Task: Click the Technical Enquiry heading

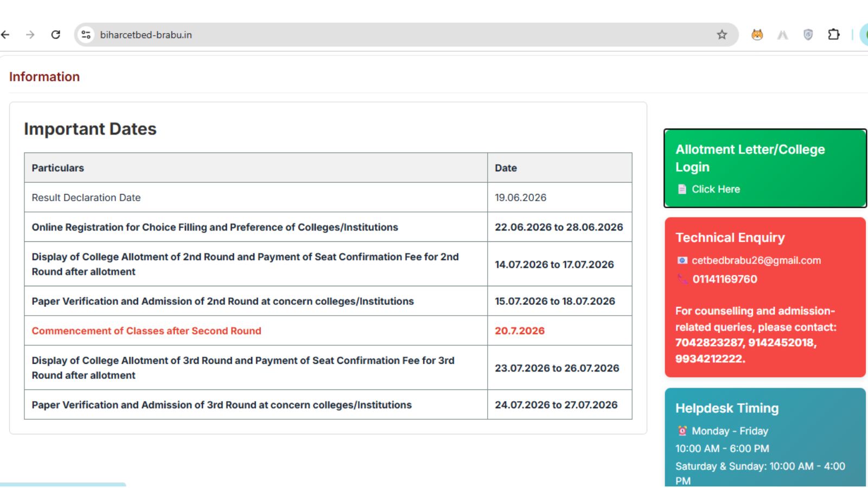Action: [730, 237]
